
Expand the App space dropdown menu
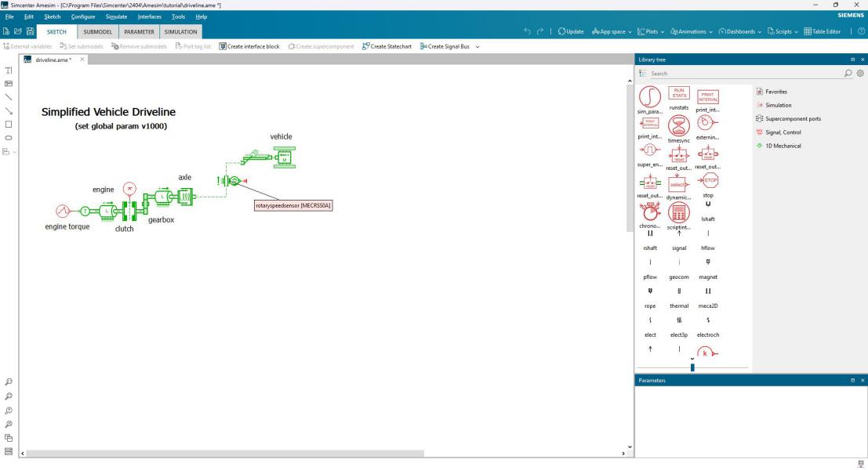pos(610,31)
